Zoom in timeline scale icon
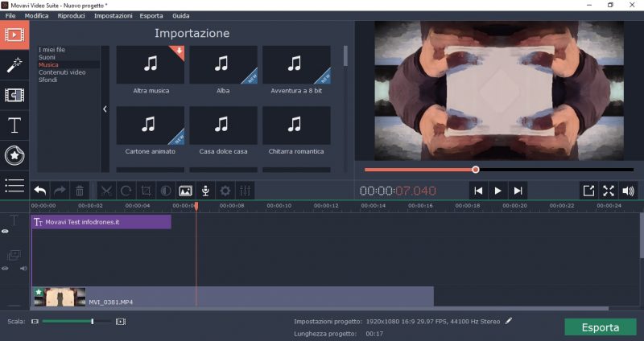The height and width of the screenshot is (341, 644). pos(121,322)
